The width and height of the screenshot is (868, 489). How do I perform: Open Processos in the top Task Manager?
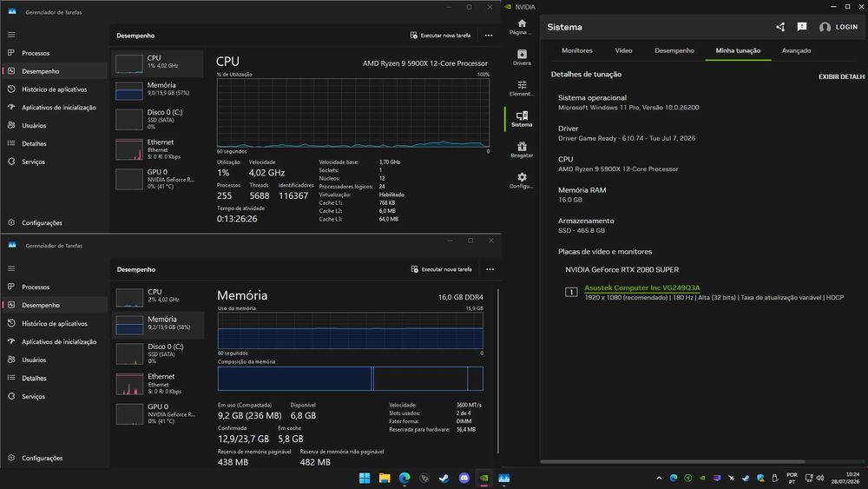[36, 53]
